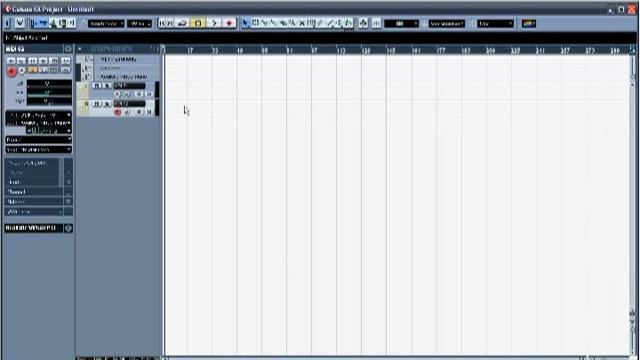Open the inspector program dropdown
The image size is (640, 360).
tap(38, 150)
